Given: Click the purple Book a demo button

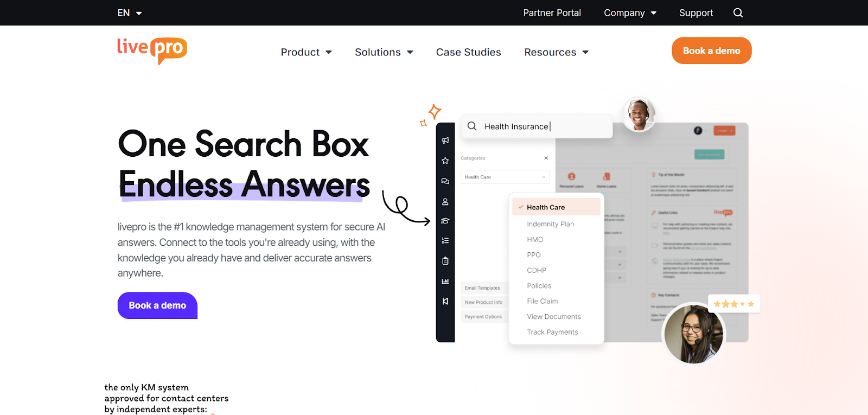Looking at the screenshot, I should pyautogui.click(x=157, y=305).
